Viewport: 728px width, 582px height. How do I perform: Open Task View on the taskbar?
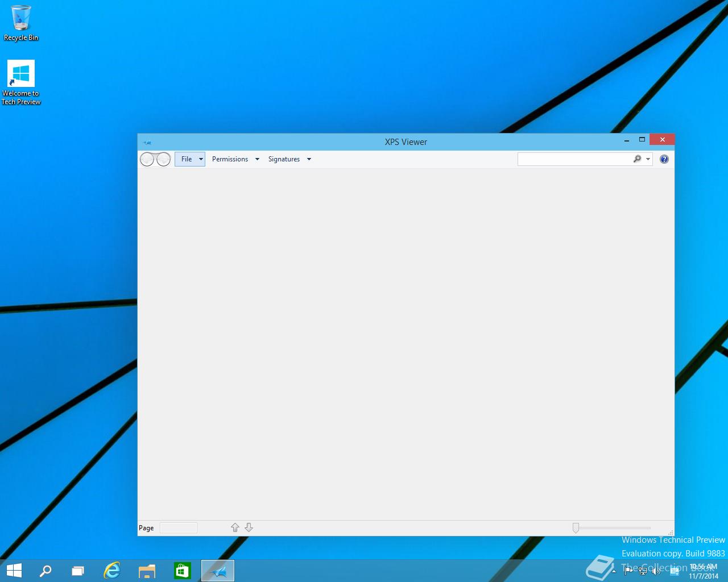pos(78,571)
